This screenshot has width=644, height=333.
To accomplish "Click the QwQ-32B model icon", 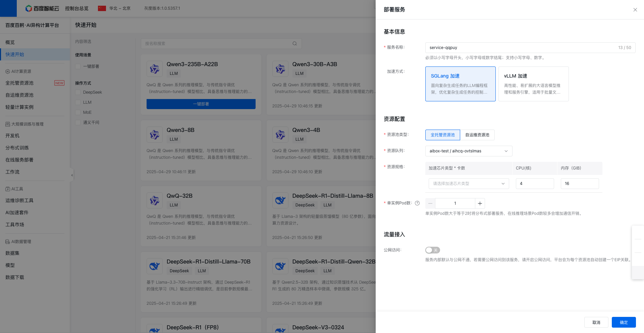I will click(x=155, y=200).
